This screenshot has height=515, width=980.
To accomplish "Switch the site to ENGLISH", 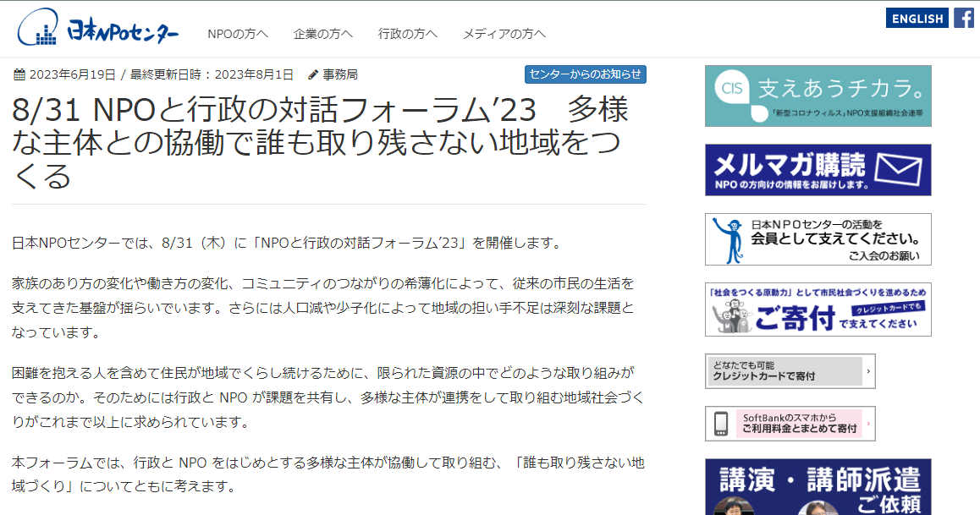I will (x=917, y=17).
